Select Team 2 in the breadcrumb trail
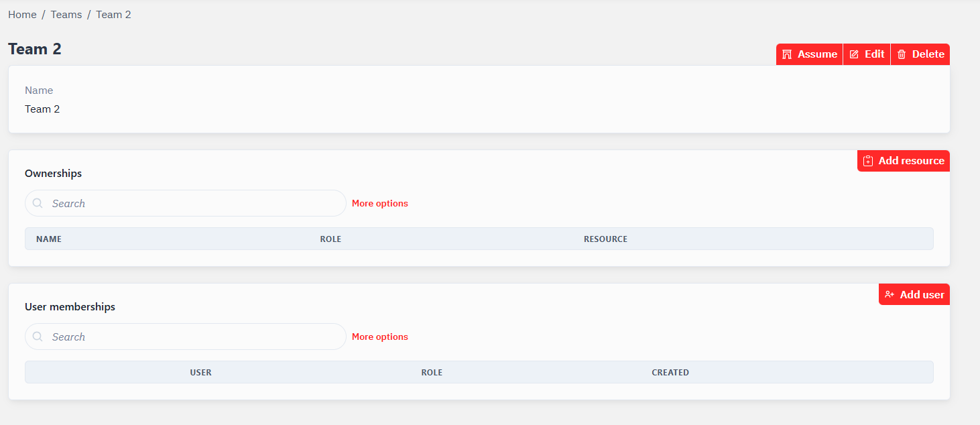The height and width of the screenshot is (425, 980). 113,15
